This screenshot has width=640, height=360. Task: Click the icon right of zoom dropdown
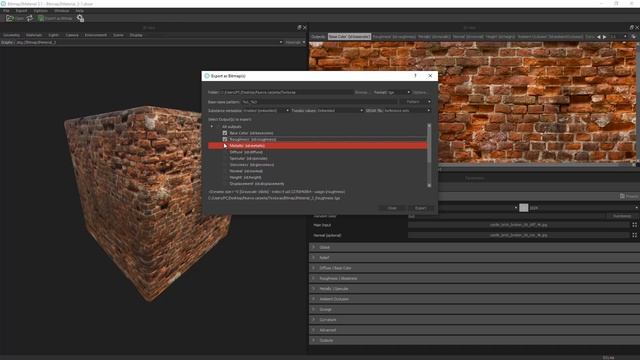[634, 37]
